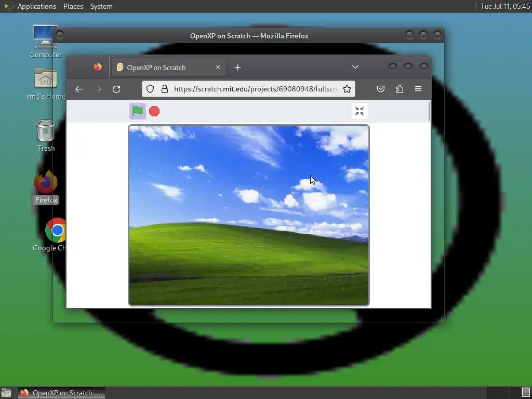Click the green flag to start project

[x=137, y=111]
